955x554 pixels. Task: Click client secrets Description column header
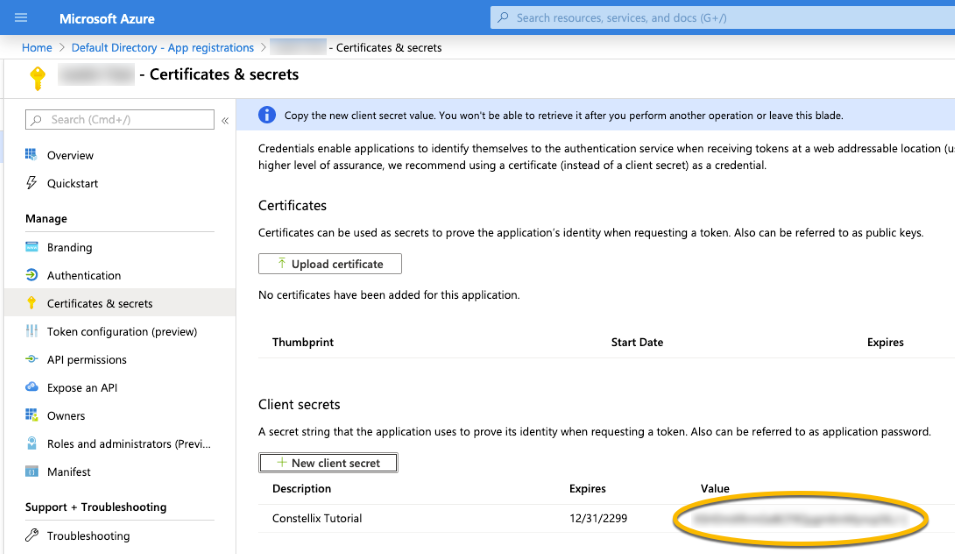(301, 488)
